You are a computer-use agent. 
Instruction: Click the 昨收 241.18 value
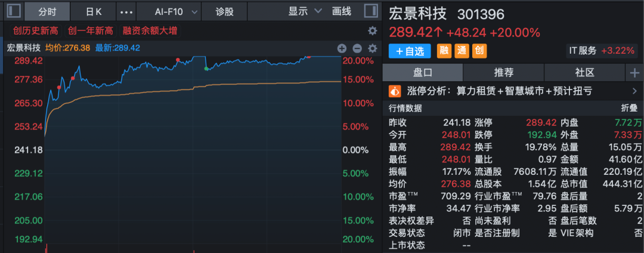point(456,122)
